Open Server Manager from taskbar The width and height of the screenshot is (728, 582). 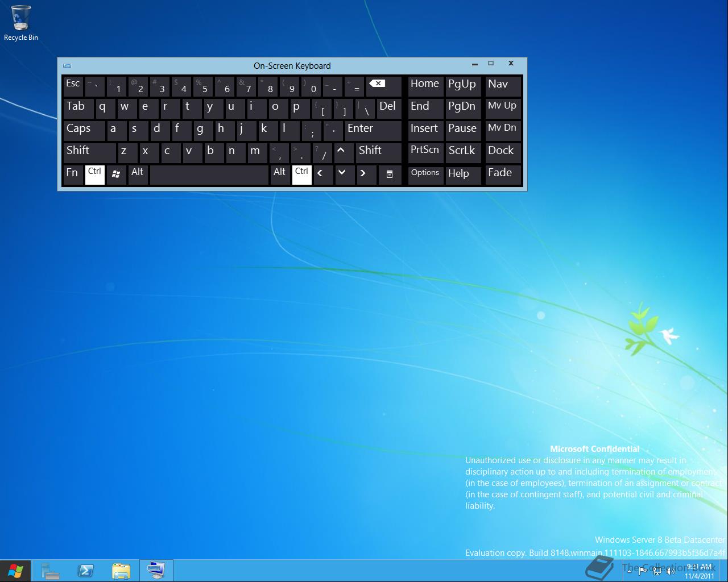click(x=51, y=571)
